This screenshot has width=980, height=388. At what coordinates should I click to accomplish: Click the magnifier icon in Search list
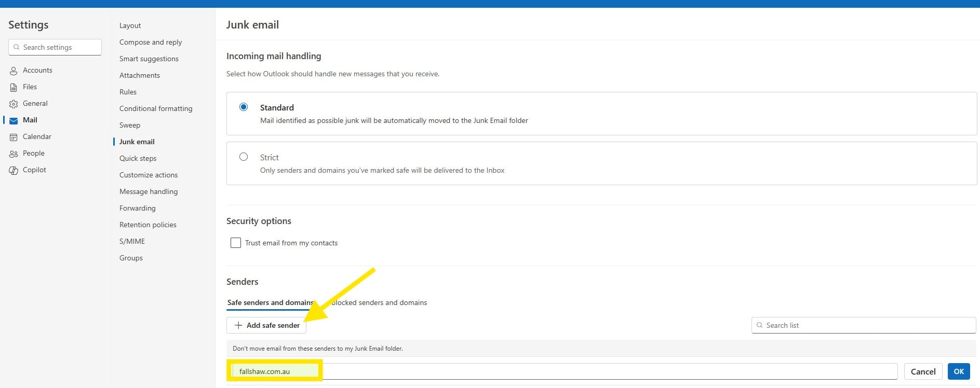tap(760, 325)
